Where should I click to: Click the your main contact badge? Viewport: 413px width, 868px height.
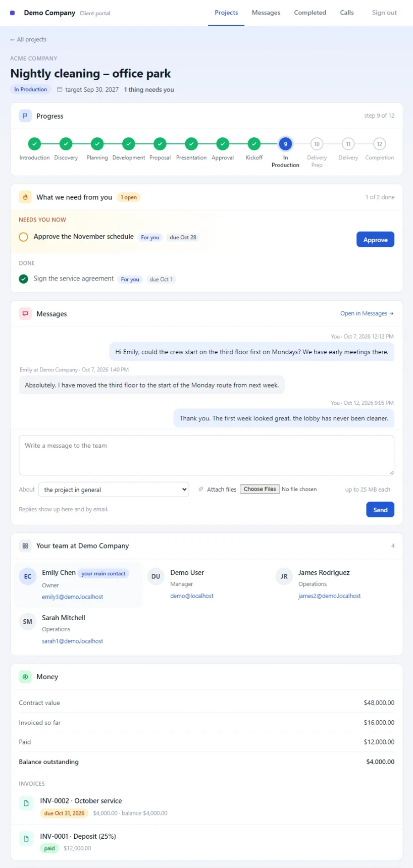(104, 573)
